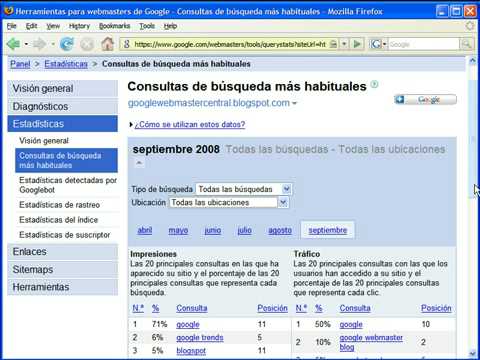480x360 pixels.
Task: Click the green Go arrow button
Action: [357, 44]
